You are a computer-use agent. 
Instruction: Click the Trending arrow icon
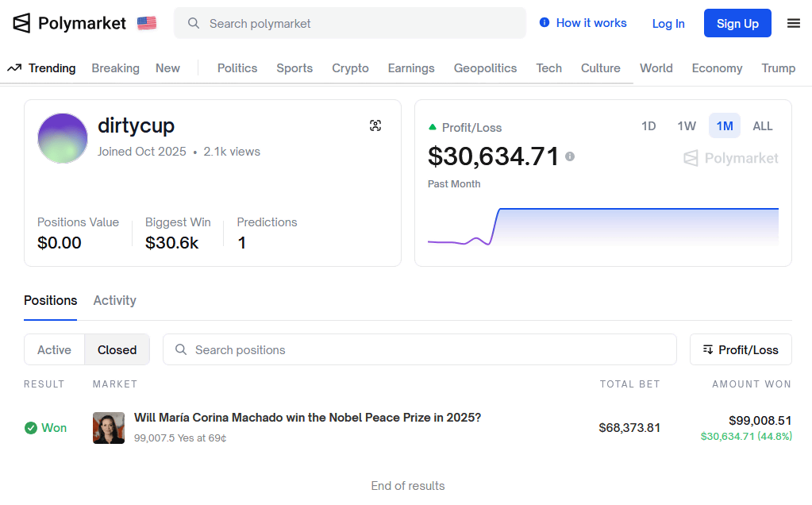[x=14, y=68]
